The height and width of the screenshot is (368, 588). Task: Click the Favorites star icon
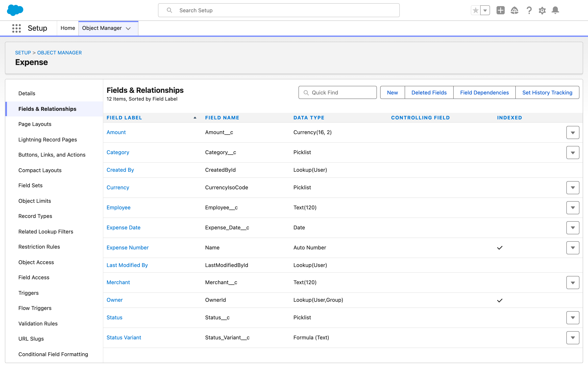click(476, 10)
